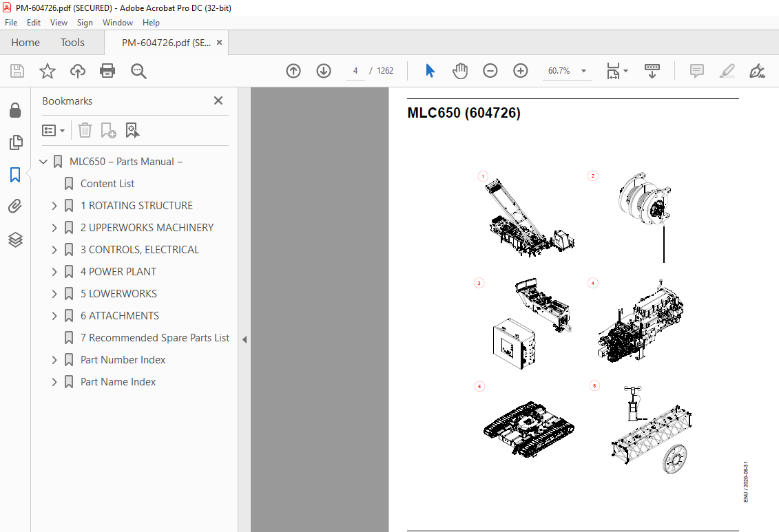Open the sign document pen tool
Image resolution: width=779 pixels, height=532 pixels.
pyautogui.click(x=757, y=71)
